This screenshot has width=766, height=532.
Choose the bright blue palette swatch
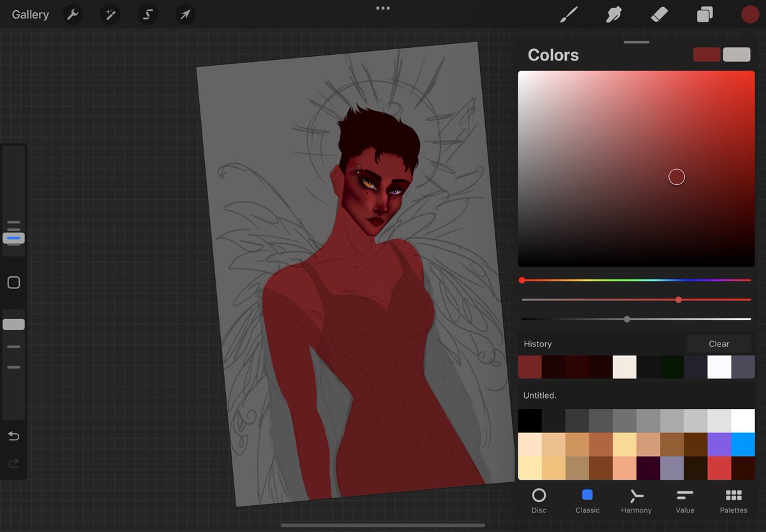click(x=743, y=445)
